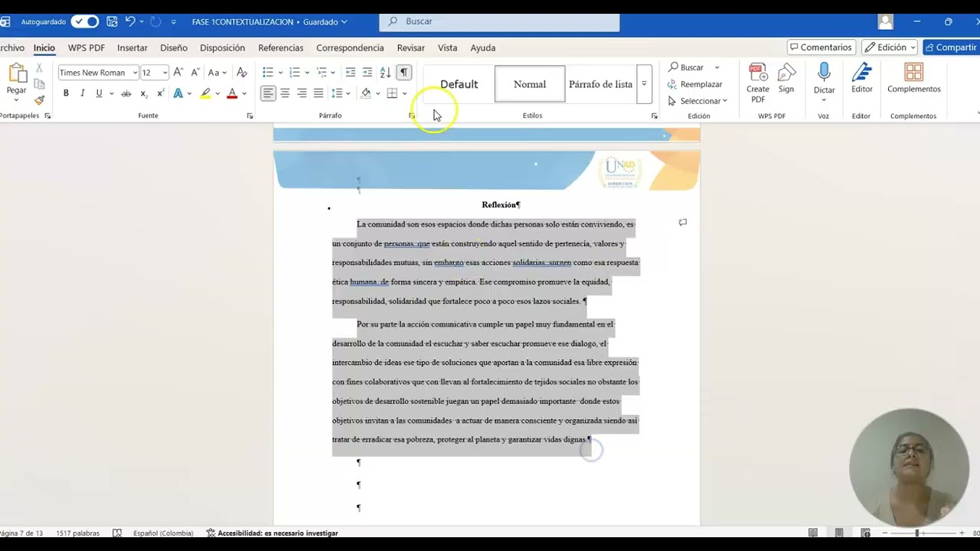Switch to Print Layout view
Screen dimensions: 980x551
click(x=839, y=533)
